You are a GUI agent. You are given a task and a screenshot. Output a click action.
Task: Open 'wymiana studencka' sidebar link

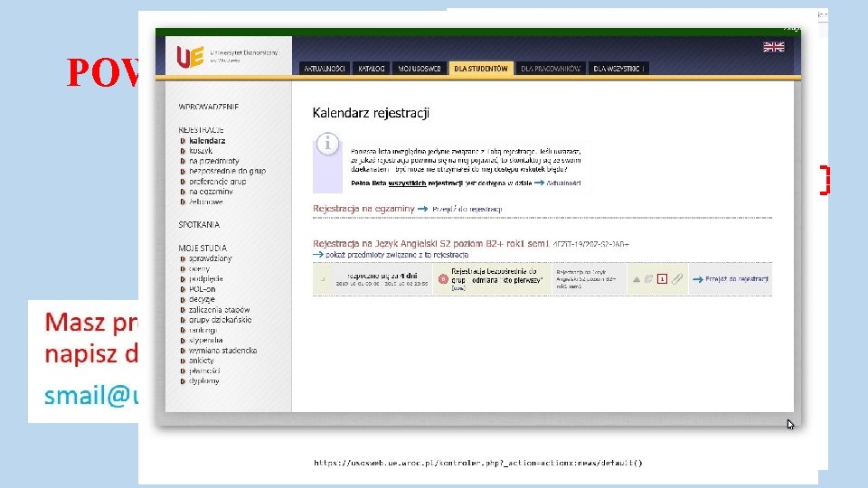point(222,351)
